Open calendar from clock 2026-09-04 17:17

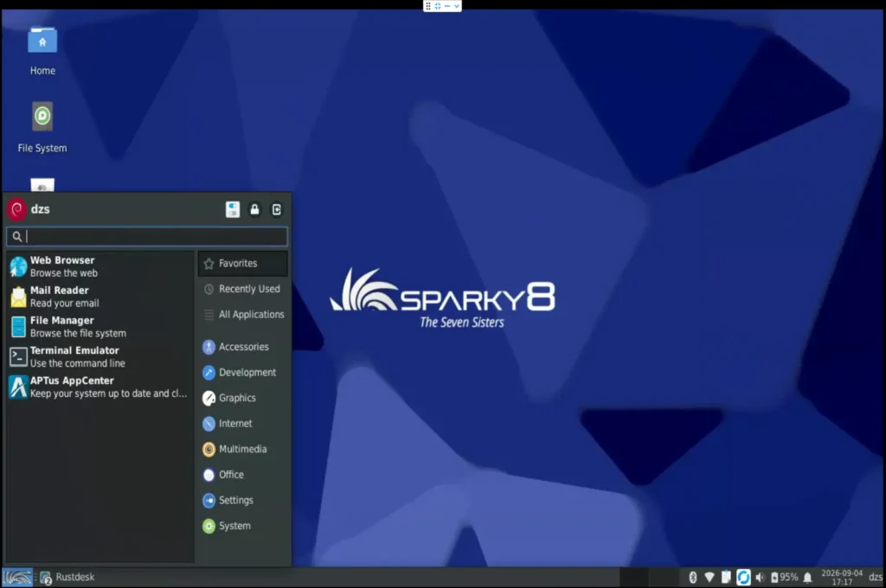click(842, 578)
